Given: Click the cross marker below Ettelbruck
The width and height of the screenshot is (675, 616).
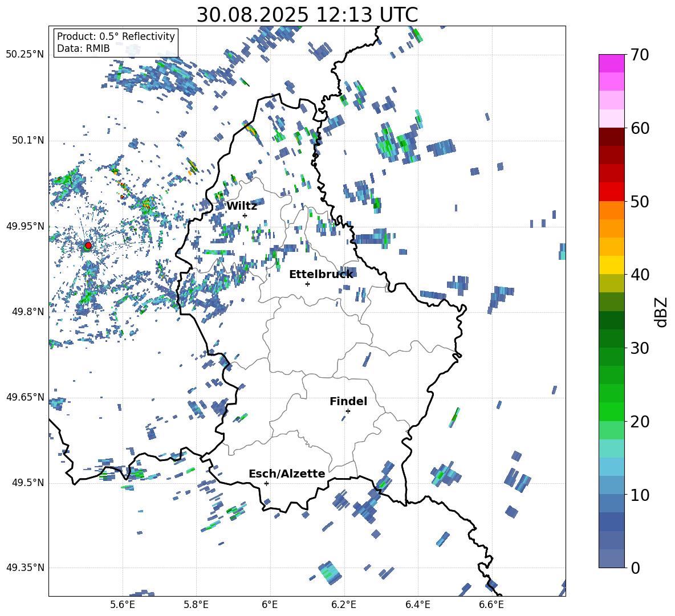Looking at the screenshot, I should [307, 284].
